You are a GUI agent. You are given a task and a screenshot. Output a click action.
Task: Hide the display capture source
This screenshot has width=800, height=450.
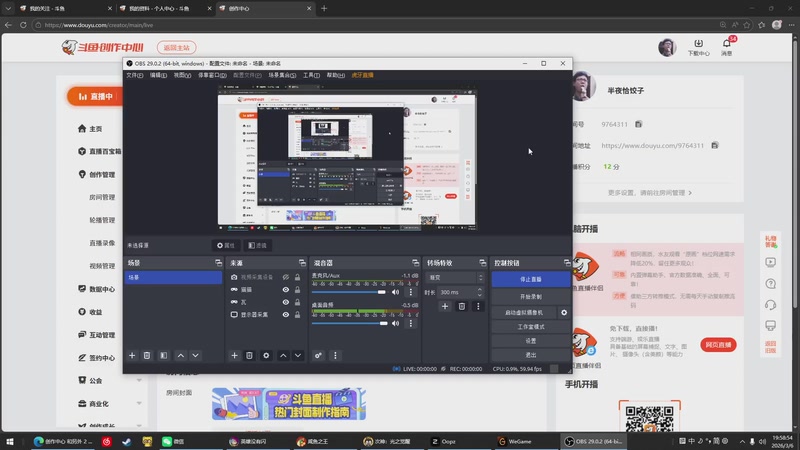click(x=286, y=315)
